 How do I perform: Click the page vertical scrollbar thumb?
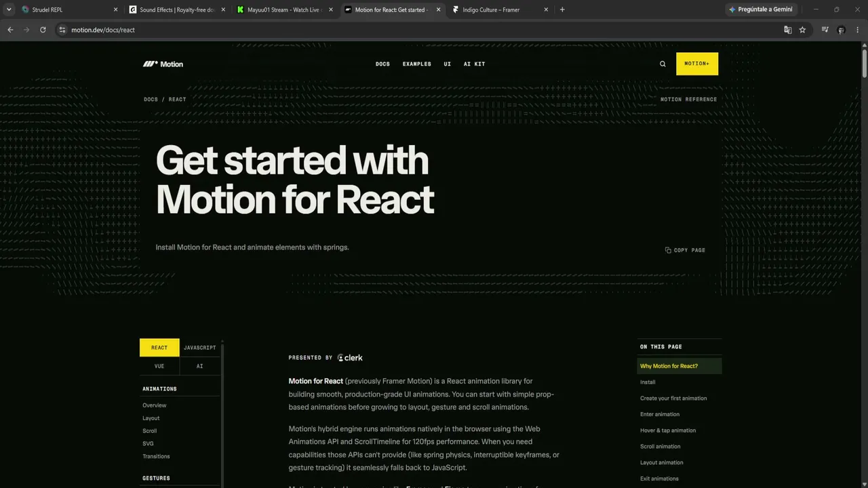864,62
